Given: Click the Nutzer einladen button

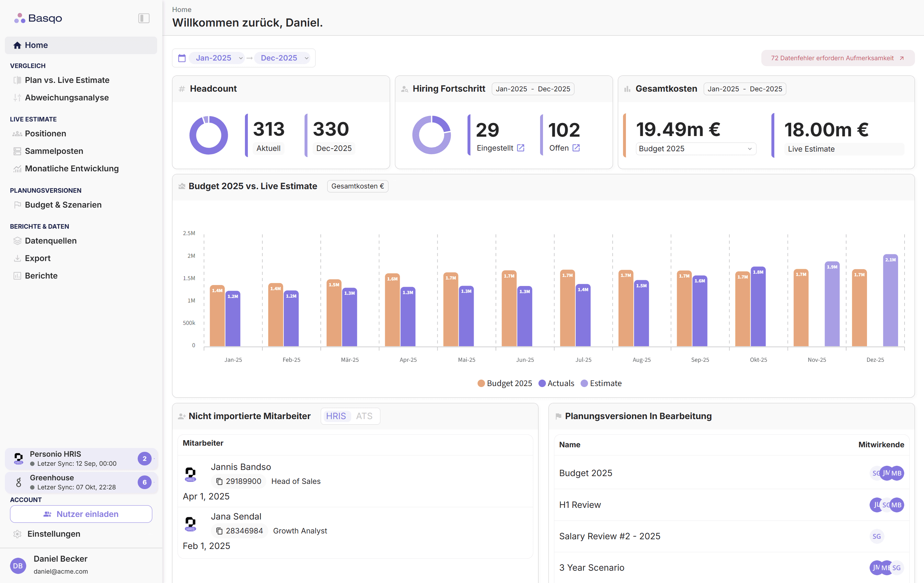Looking at the screenshot, I should 81,514.
